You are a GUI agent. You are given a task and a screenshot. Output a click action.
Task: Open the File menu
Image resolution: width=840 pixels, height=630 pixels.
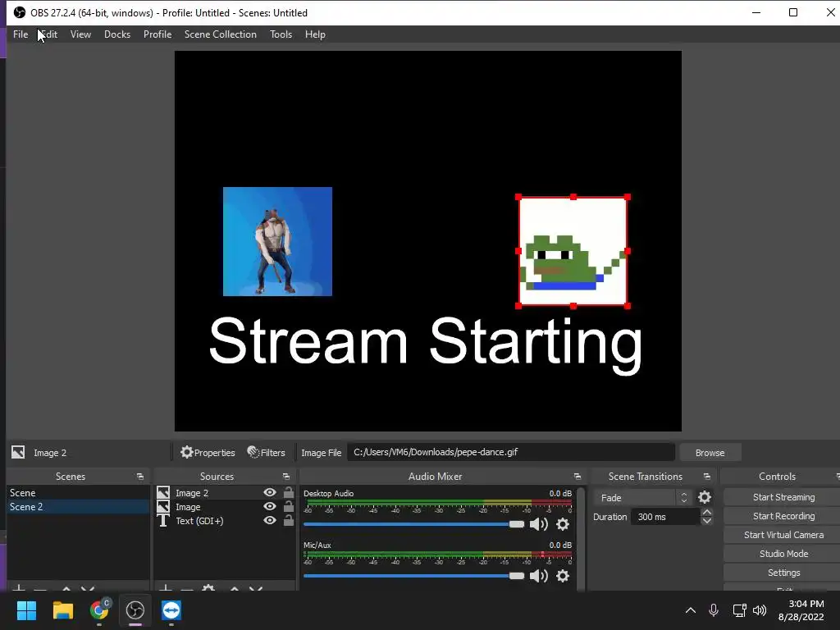[x=21, y=34]
